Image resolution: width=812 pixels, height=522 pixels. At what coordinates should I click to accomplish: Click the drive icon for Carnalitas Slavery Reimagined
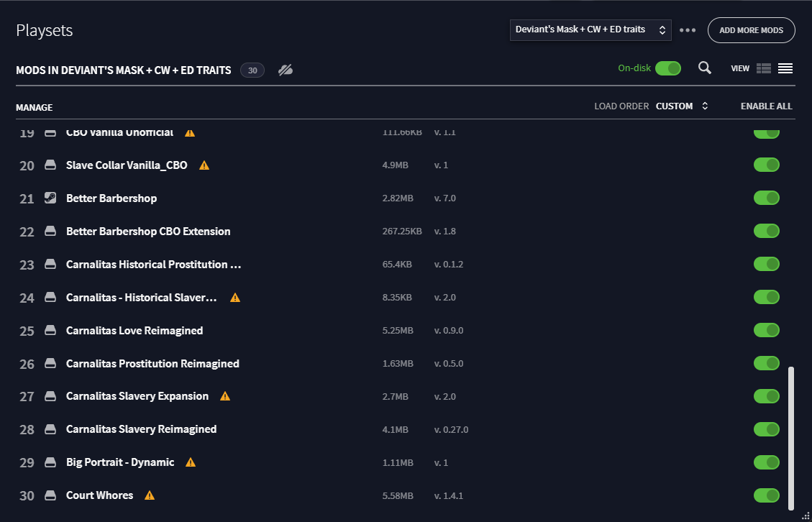[50, 429]
